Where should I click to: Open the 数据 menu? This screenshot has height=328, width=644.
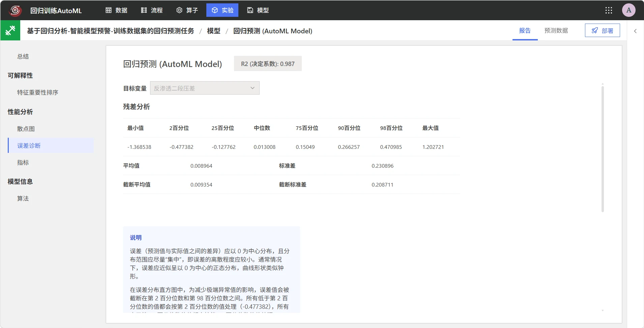(116, 10)
